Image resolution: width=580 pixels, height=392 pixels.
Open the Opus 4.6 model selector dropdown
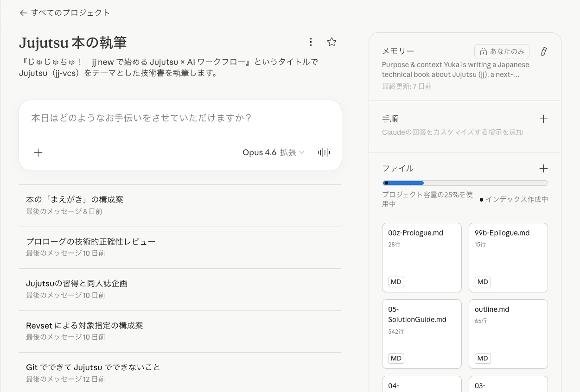point(273,152)
